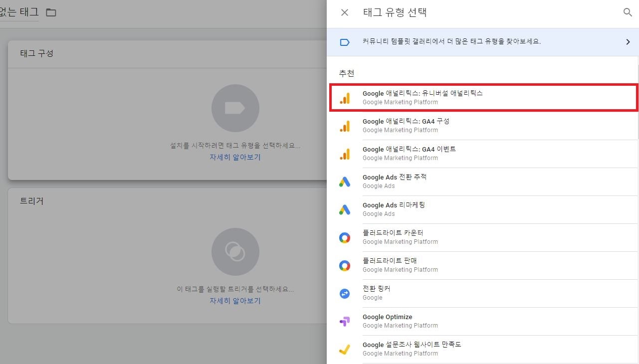Close the tag type selection panel
Image resolution: width=639 pixels, height=364 pixels.
click(x=345, y=12)
